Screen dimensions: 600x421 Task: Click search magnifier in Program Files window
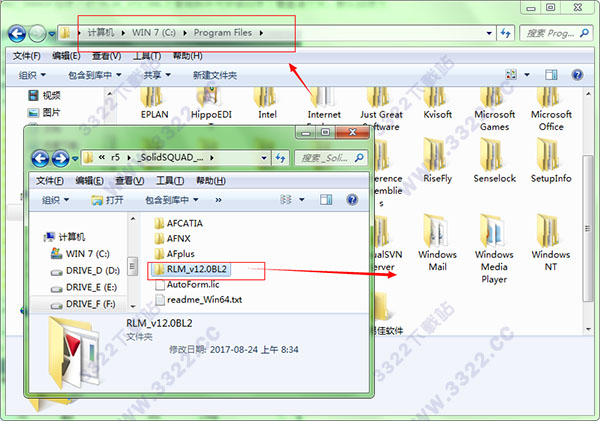pyautogui.click(x=584, y=33)
